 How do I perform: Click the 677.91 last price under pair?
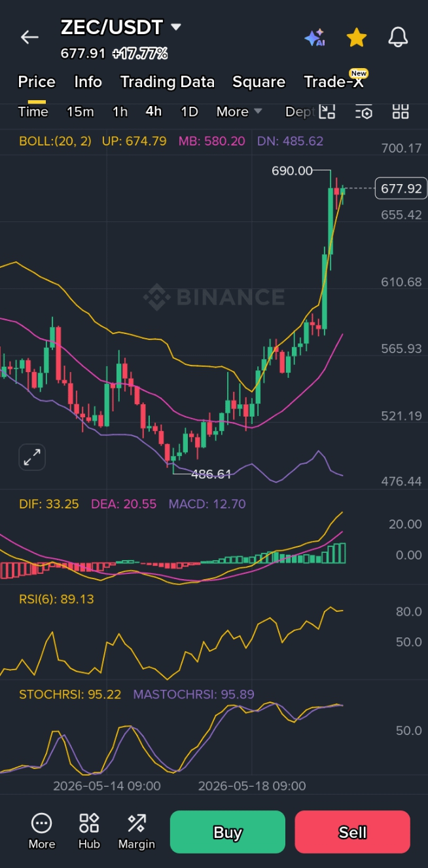[x=83, y=54]
